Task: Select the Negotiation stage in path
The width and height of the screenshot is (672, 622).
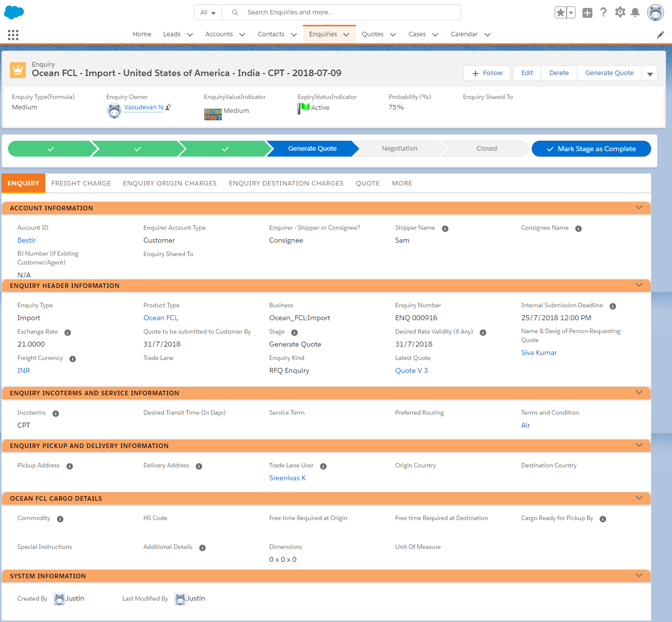Action: point(399,149)
